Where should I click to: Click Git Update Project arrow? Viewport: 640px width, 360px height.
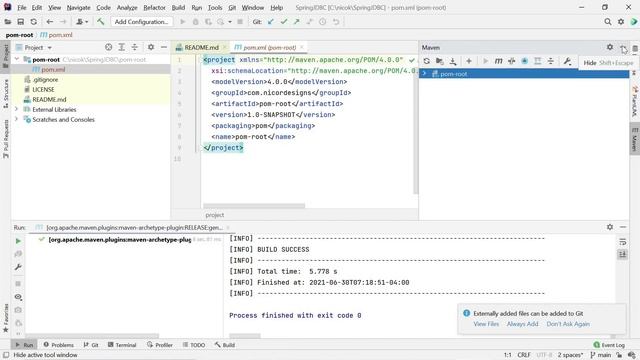click(x=271, y=22)
